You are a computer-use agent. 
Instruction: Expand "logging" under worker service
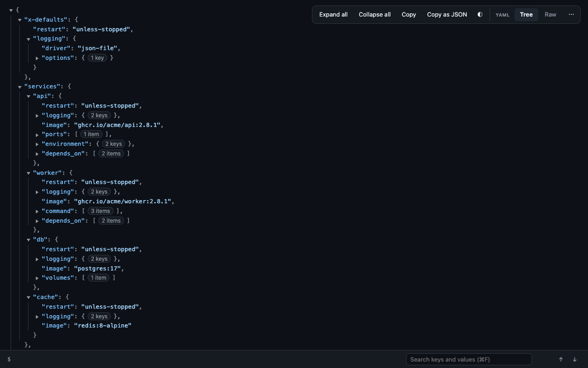(x=37, y=192)
